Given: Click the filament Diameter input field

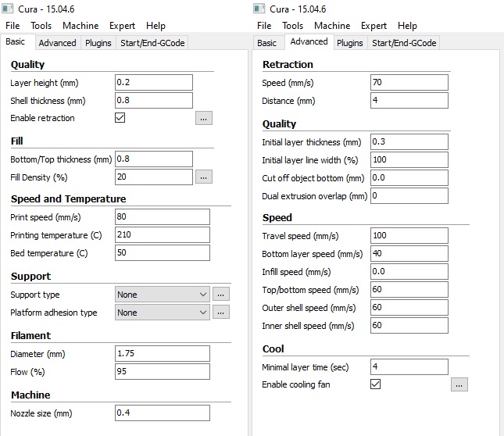Looking at the screenshot, I should click(163, 354).
